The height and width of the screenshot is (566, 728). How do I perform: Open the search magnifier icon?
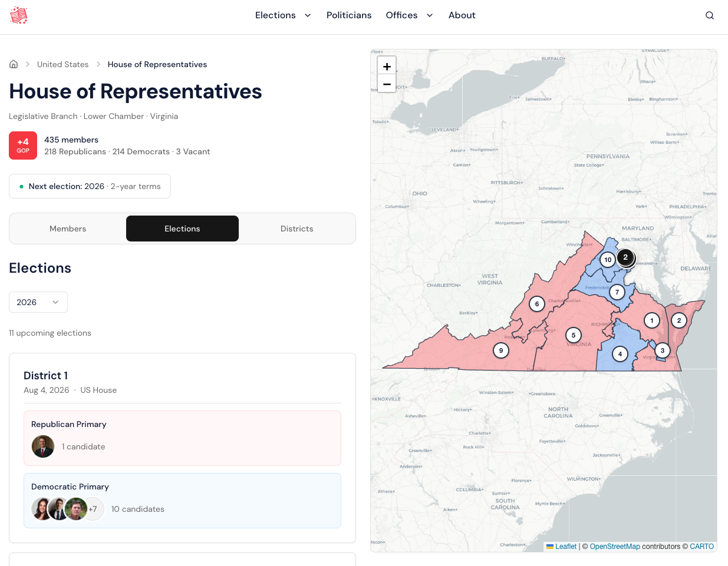[x=710, y=15]
